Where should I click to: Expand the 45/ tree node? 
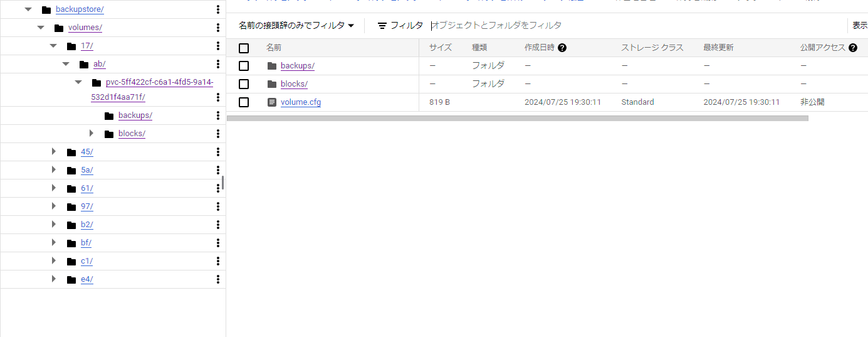53,151
